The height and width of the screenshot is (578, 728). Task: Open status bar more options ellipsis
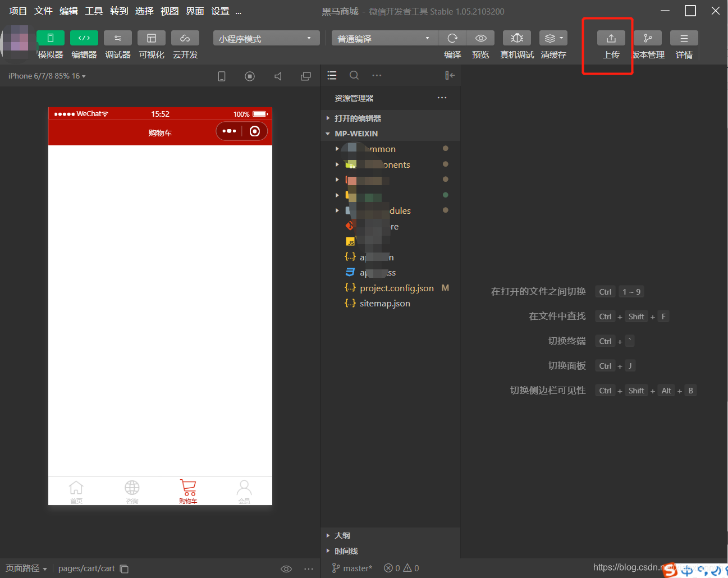309,568
